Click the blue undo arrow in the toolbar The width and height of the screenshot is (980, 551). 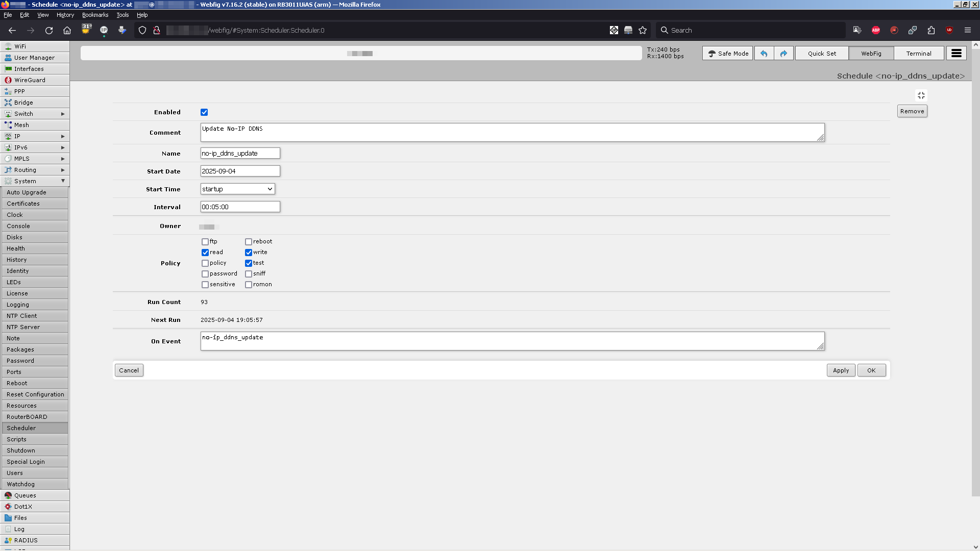click(764, 53)
